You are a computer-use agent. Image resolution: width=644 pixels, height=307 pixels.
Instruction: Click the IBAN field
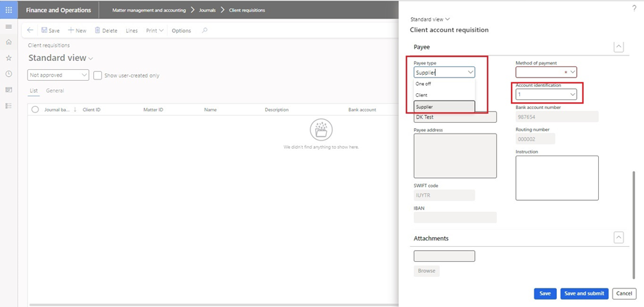[x=455, y=217]
